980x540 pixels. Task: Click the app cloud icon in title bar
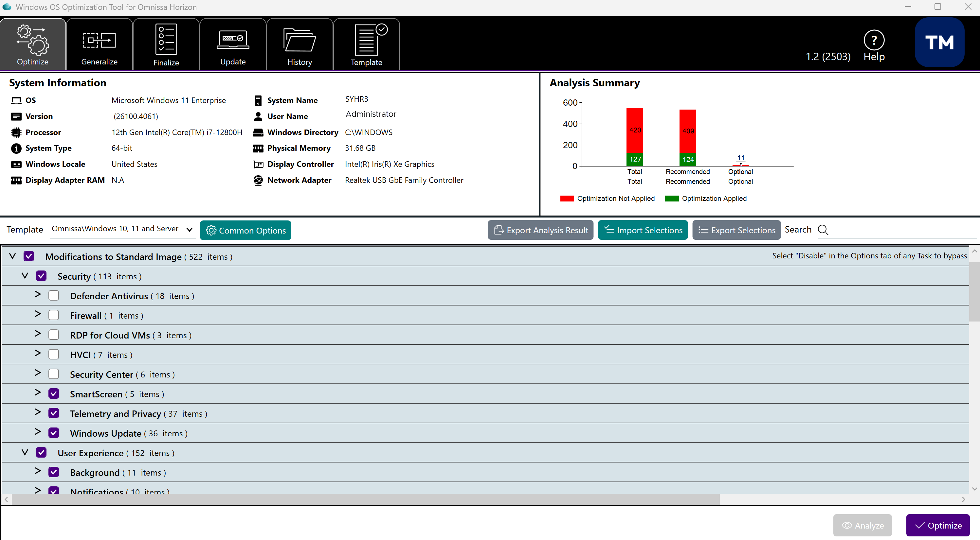click(7, 7)
